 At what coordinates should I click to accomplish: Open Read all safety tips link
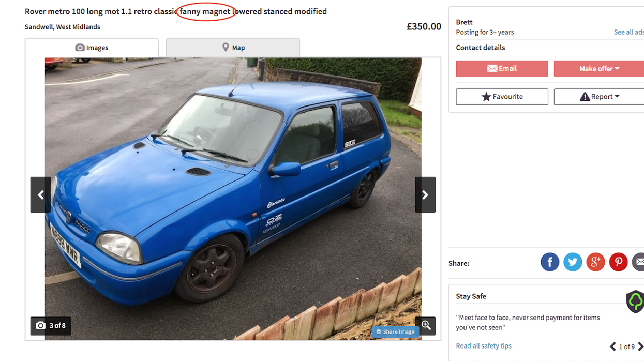pos(484,346)
